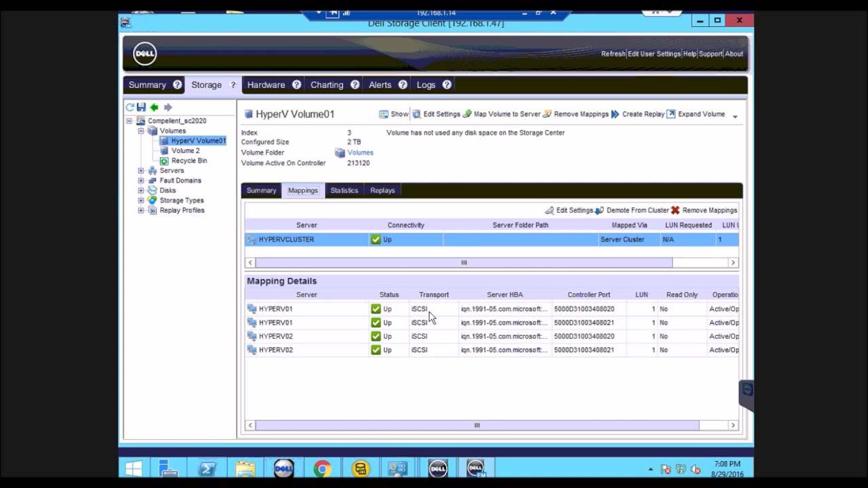Click the refresh icon above the storage tree
The height and width of the screenshot is (488, 868).
[x=130, y=107]
